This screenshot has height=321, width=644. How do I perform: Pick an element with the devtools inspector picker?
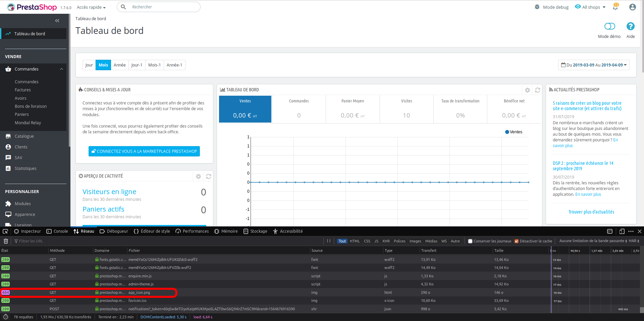coord(5,231)
